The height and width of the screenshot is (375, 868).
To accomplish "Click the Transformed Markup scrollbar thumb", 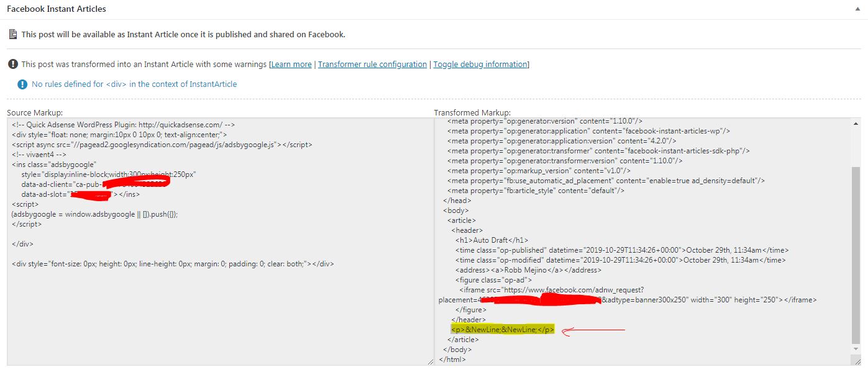I will 856,255.
